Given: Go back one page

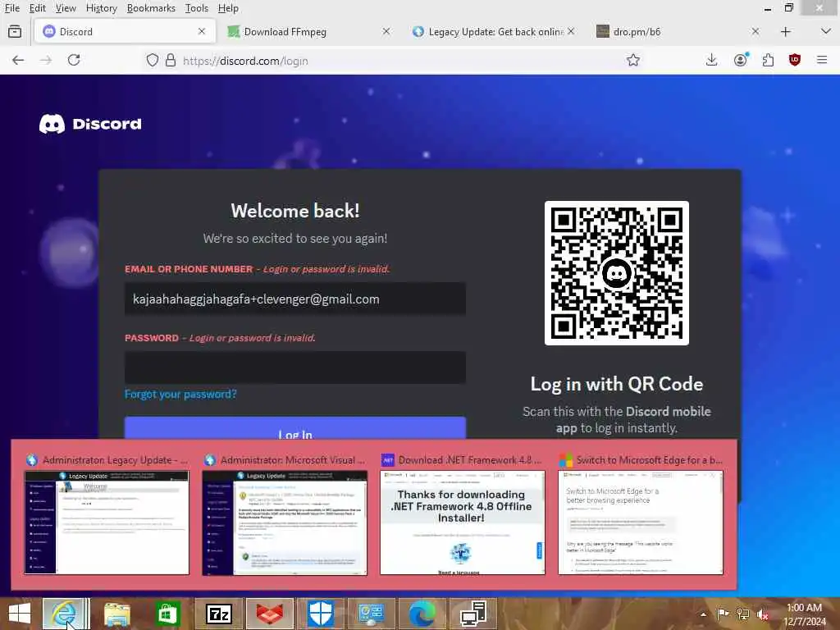Looking at the screenshot, I should pyautogui.click(x=18, y=60).
